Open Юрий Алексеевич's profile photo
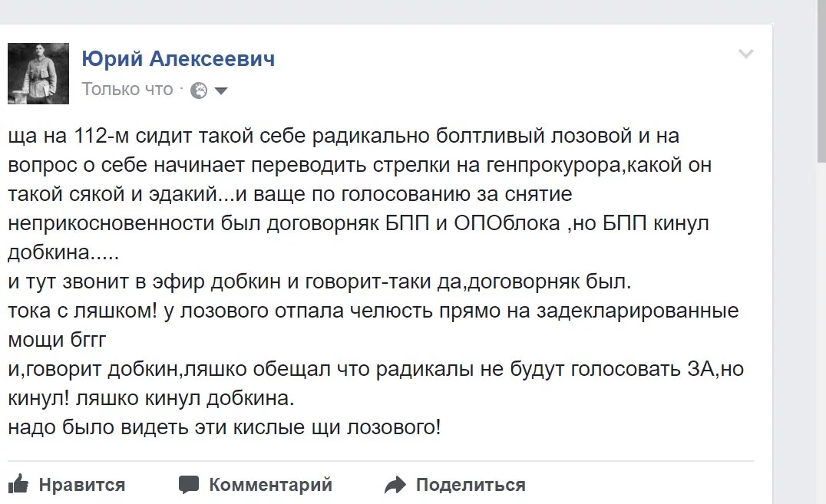Screen dimensions: 826x504 (38, 73)
